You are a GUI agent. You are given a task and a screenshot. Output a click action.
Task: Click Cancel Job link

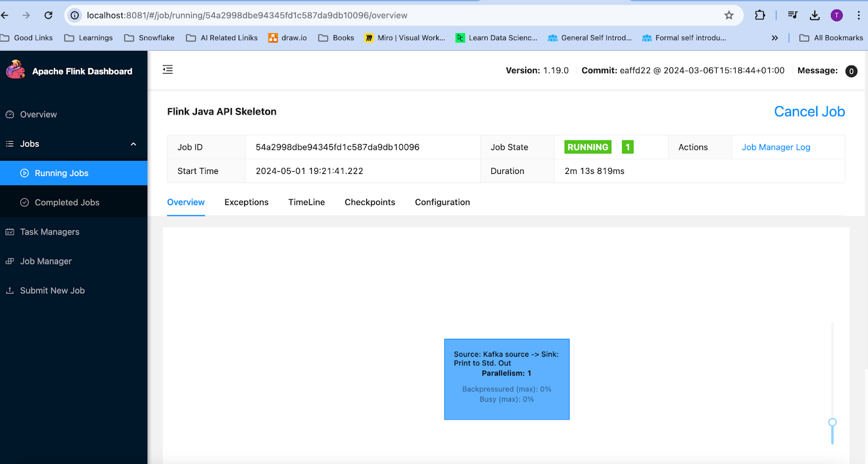coord(809,112)
